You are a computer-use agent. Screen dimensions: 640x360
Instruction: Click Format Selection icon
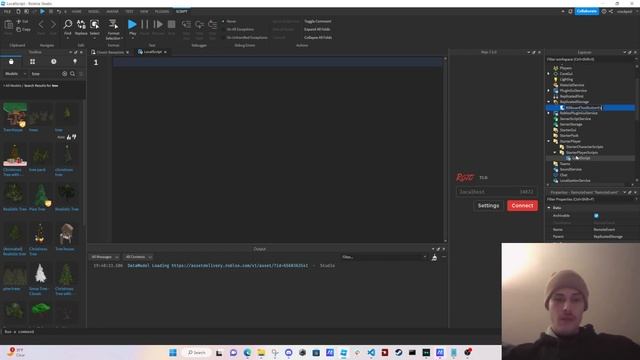point(113,24)
